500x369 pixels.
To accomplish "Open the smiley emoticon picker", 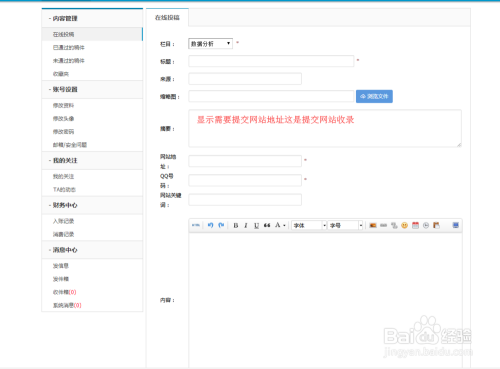I will pos(405,225).
